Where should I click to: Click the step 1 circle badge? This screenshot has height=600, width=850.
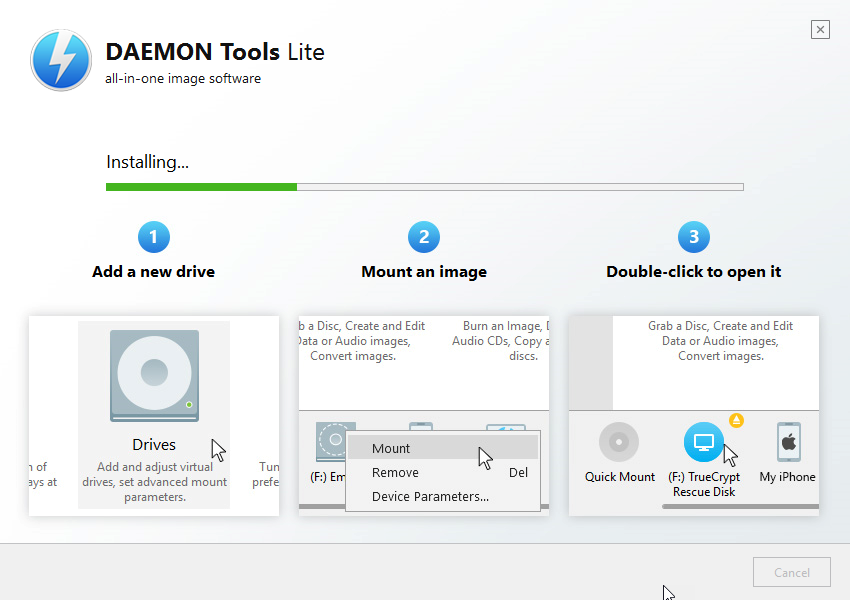154,237
